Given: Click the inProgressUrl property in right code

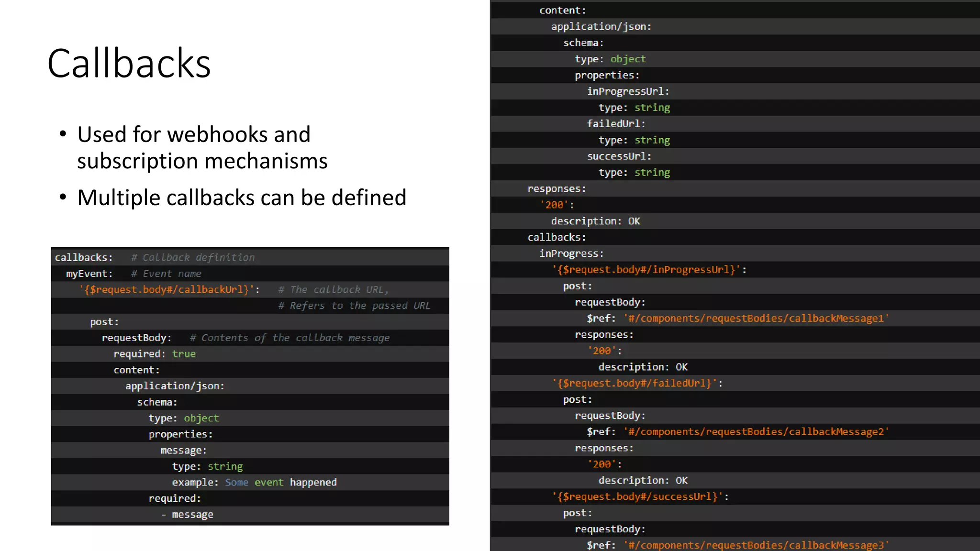Looking at the screenshot, I should click(628, 91).
